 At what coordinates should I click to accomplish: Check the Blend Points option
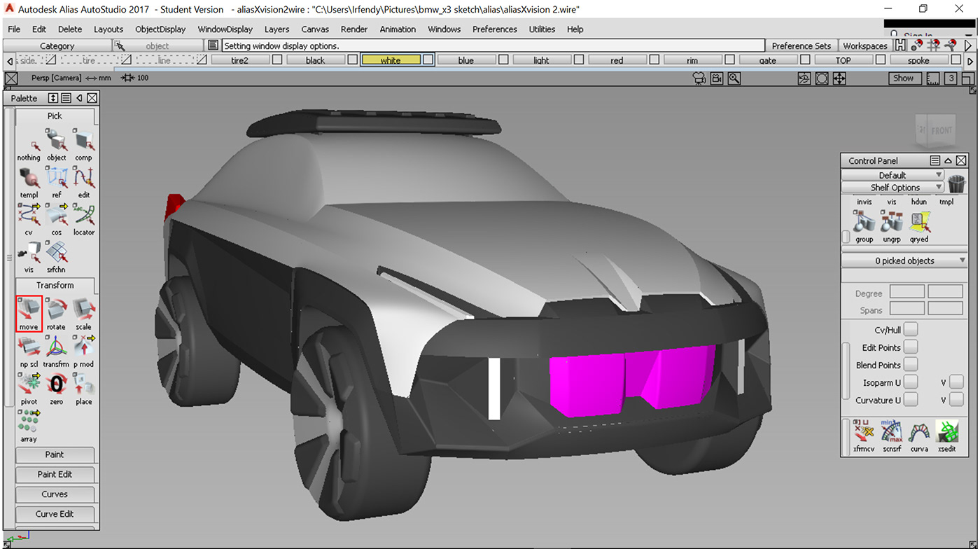[911, 365]
